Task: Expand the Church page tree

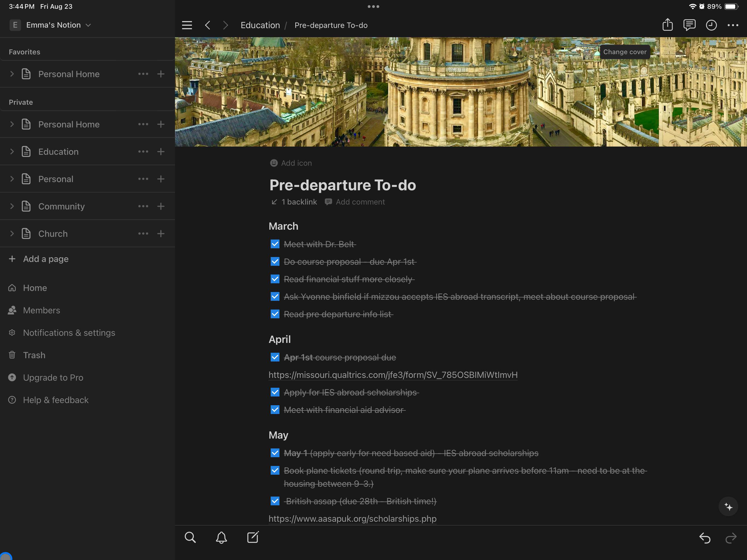Action: point(12,234)
